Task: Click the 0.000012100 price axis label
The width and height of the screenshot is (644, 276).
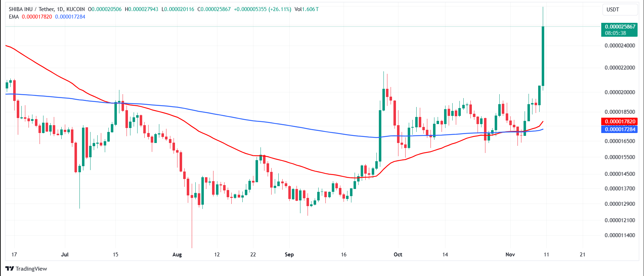Action: (x=620, y=220)
